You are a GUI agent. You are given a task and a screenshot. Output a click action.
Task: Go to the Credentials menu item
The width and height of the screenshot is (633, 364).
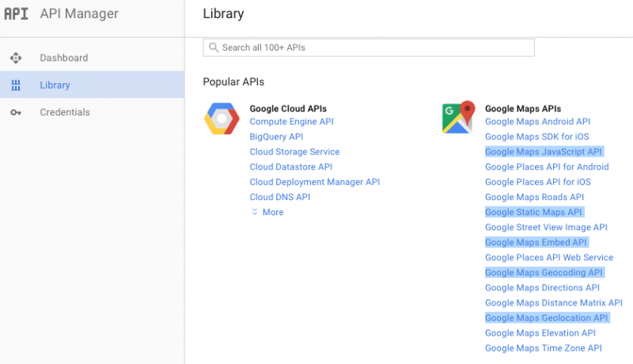pyautogui.click(x=92, y=112)
